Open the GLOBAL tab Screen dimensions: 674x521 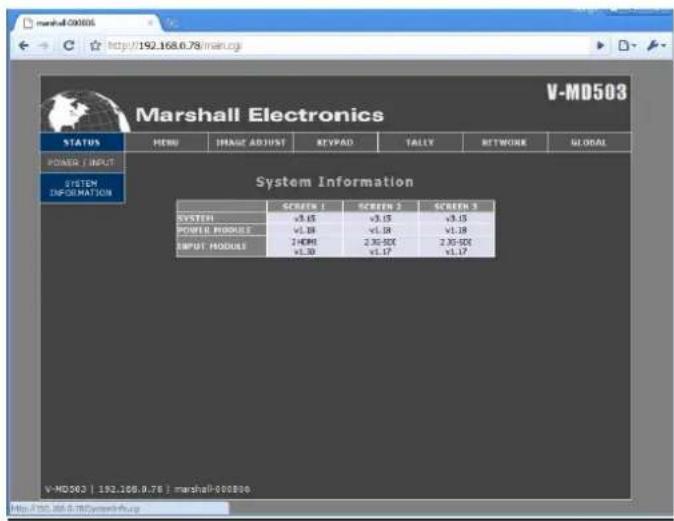pos(589,142)
